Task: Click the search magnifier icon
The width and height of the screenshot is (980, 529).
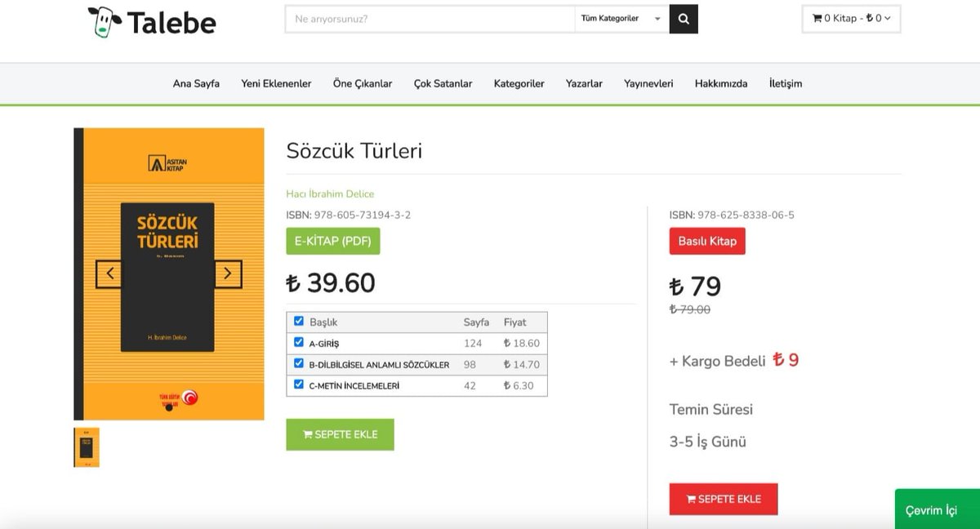Action: pos(683,18)
